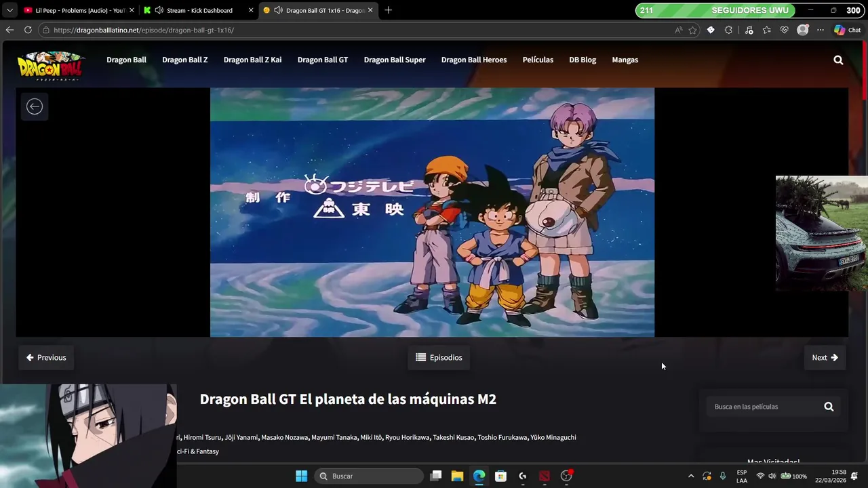868x488 pixels.
Task: Click cast link Masako Nozawa
Action: pyautogui.click(x=285, y=437)
